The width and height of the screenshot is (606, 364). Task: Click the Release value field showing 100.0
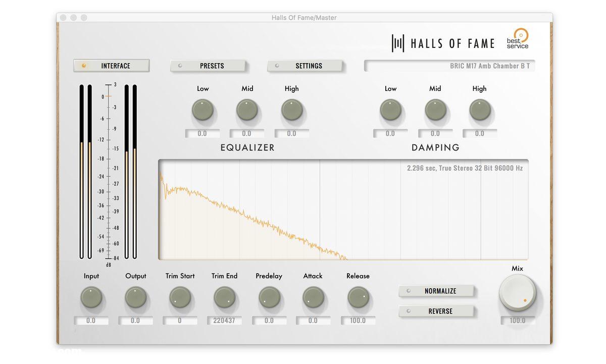(x=358, y=321)
